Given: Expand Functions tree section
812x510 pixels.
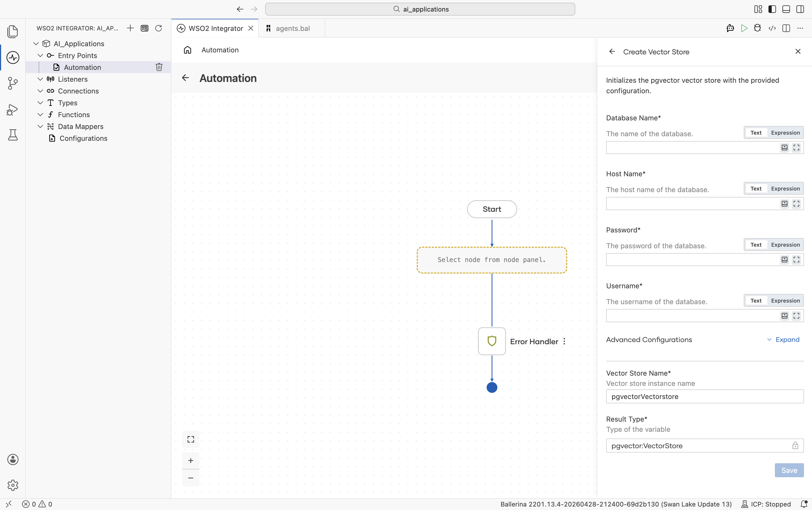Looking at the screenshot, I should pyautogui.click(x=40, y=114).
